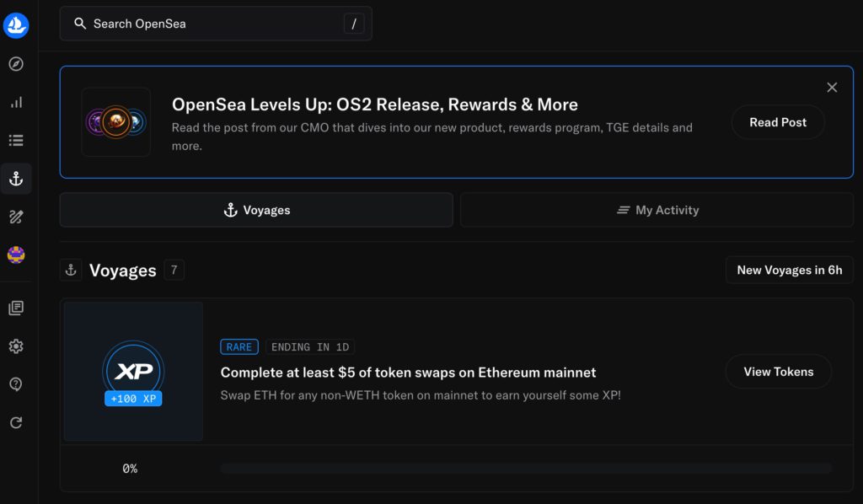Select the list icon in sidebar
Viewport: 863px width, 504px height.
(x=16, y=140)
